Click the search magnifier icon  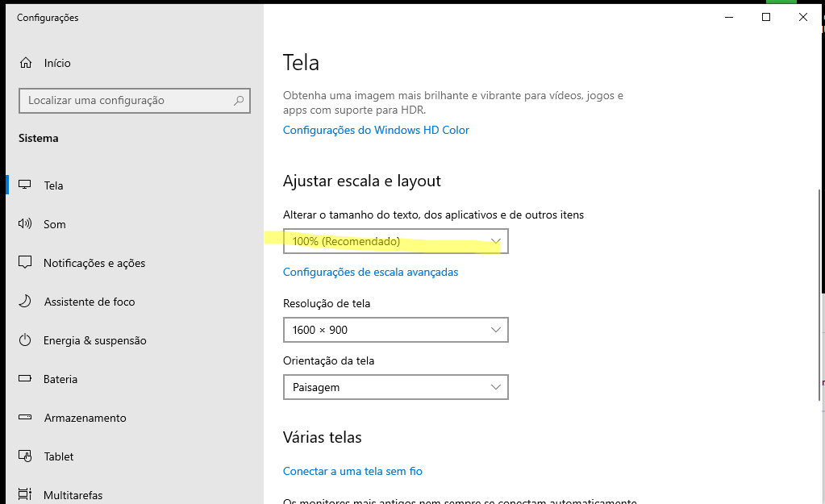[239, 101]
